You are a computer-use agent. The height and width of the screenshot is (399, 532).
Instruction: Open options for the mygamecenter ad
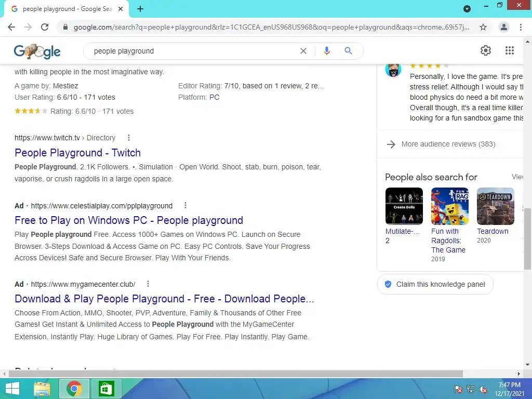(x=148, y=284)
